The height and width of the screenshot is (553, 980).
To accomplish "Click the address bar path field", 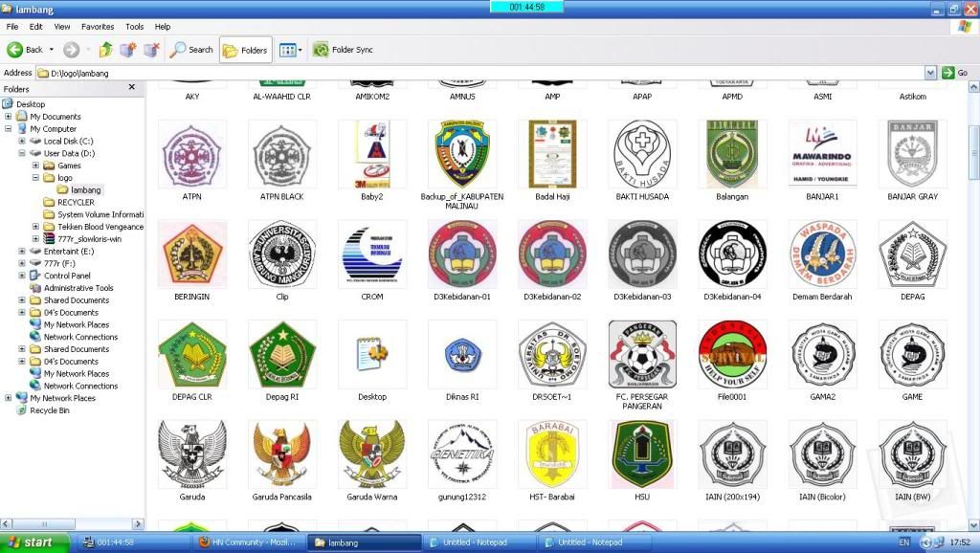I will [x=480, y=73].
